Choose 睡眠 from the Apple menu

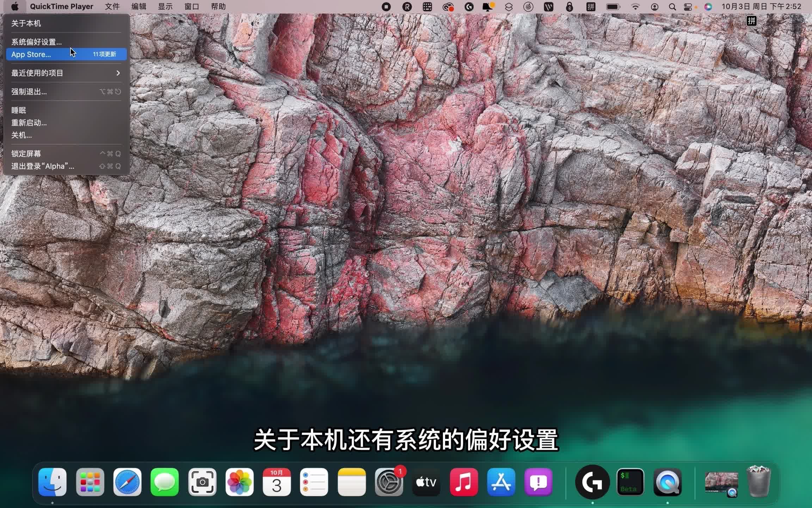[18, 110]
